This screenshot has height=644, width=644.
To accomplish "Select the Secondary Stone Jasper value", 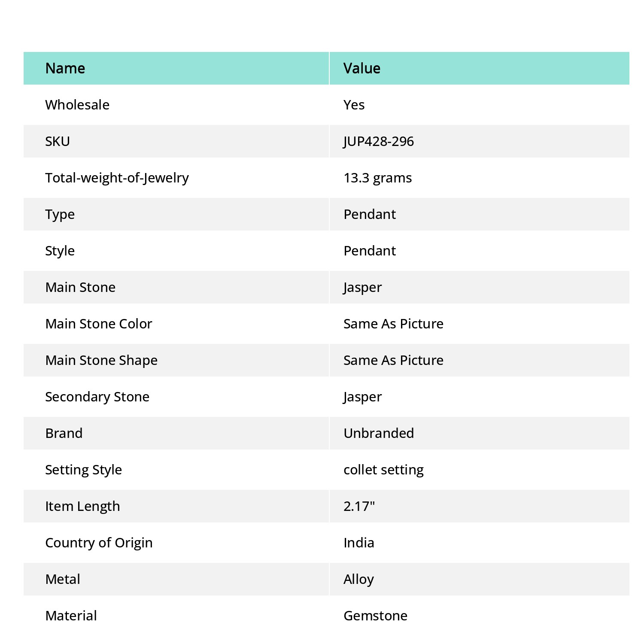I will click(362, 397).
